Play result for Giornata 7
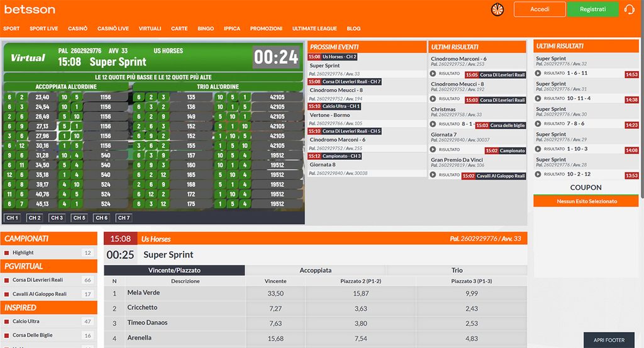This screenshot has width=644, height=348. tap(433, 149)
